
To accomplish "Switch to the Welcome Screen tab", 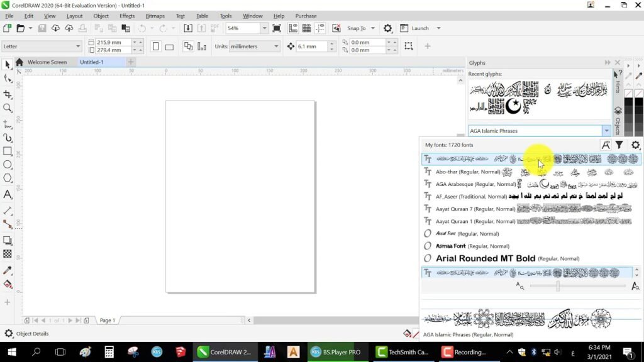I will tap(47, 62).
